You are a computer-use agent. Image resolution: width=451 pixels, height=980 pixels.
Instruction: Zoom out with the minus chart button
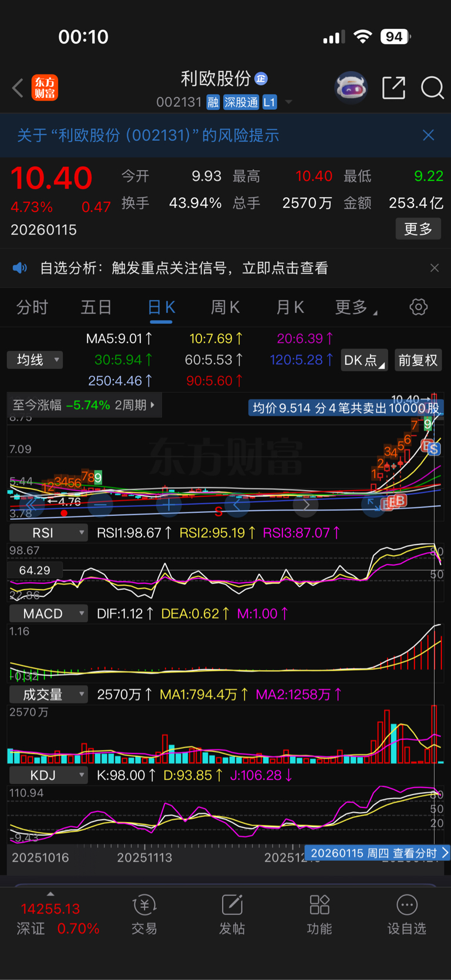[x=100, y=505]
